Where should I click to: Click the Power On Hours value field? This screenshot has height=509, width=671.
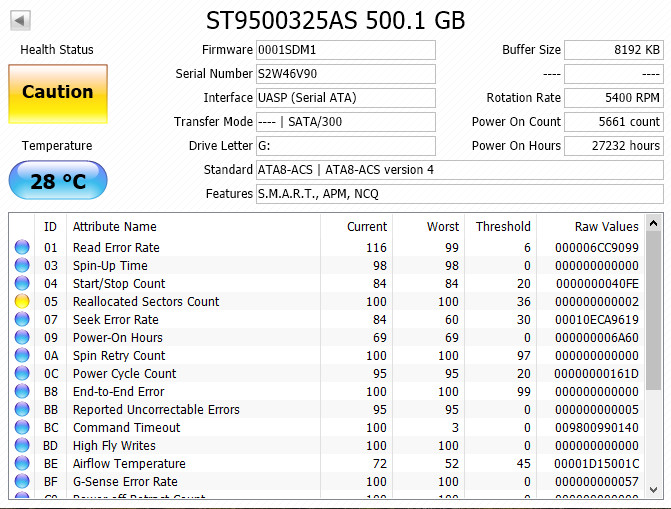613,146
